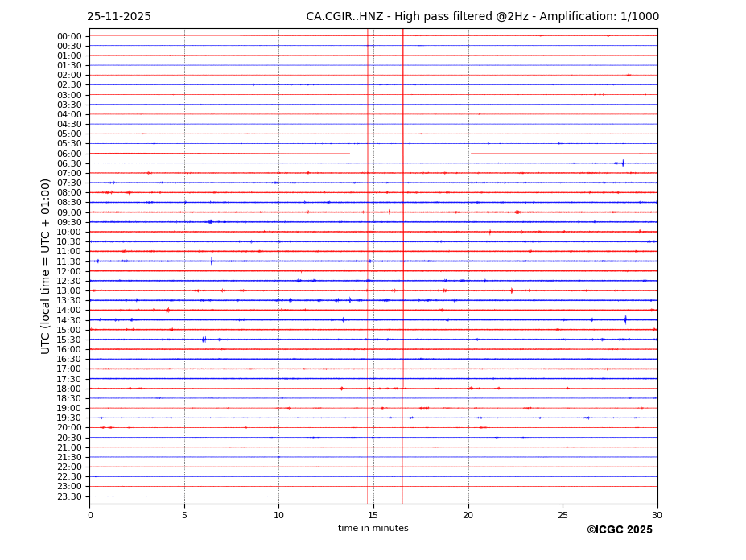Viewport: 746px width, 560px height.
Task: Click the 00:00 row time label
Action: click(x=69, y=36)
